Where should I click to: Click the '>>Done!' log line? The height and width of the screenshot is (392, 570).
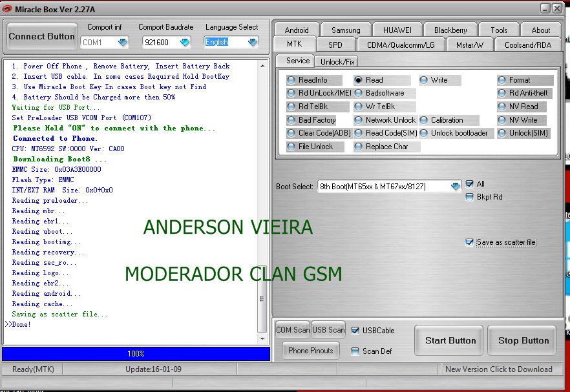pos(18,324)
